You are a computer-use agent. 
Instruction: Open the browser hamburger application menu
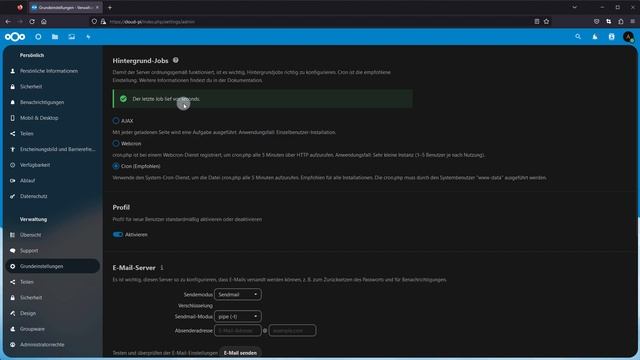633,22
